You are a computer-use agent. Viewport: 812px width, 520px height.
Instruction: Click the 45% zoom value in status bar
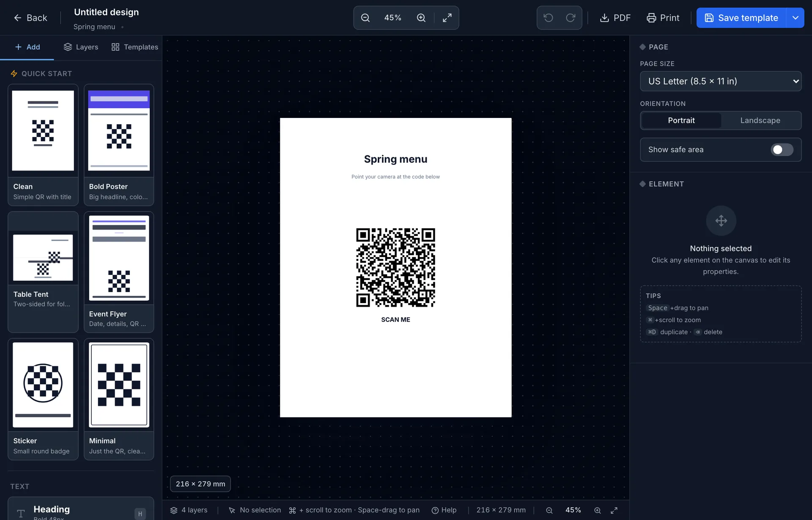(x=573, y=510)
